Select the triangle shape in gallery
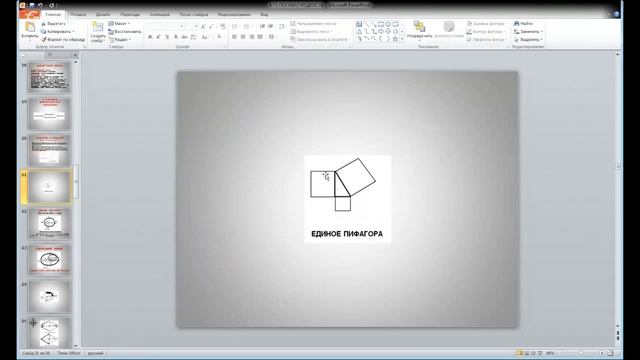 359,31
